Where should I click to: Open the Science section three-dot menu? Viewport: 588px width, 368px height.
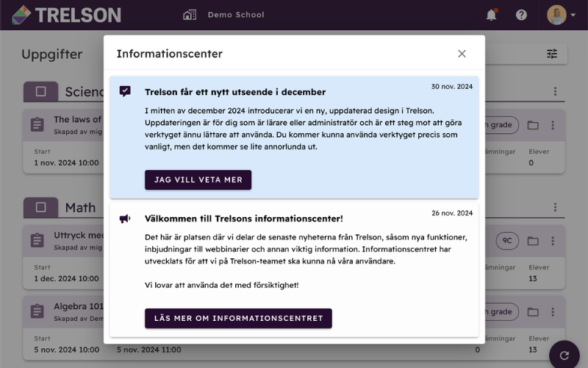[555, 91]
